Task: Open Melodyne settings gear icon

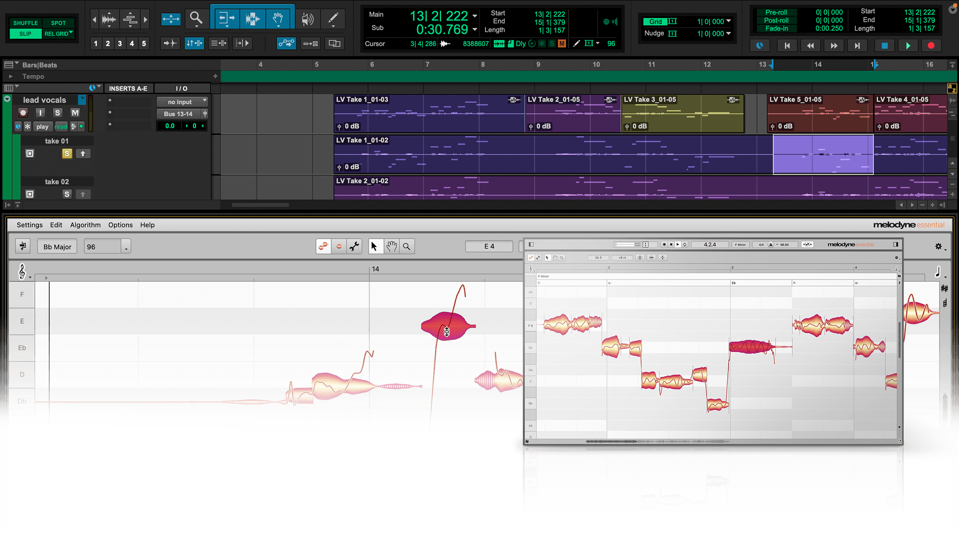Action: (x=938, y=246)
